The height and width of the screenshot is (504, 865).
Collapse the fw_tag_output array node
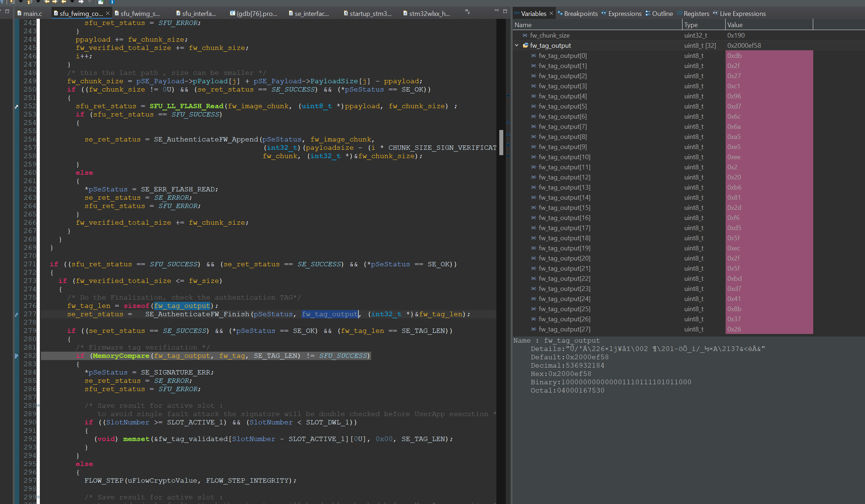(517, 46)
